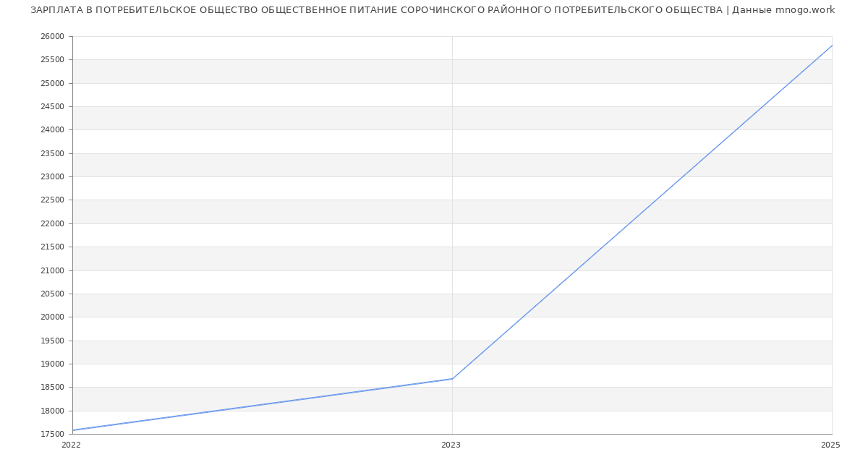Image resolution: width=868 pixels, height=470 pixels.
Task: Click the 2023 x-axis label
Action: coord(451,445)
